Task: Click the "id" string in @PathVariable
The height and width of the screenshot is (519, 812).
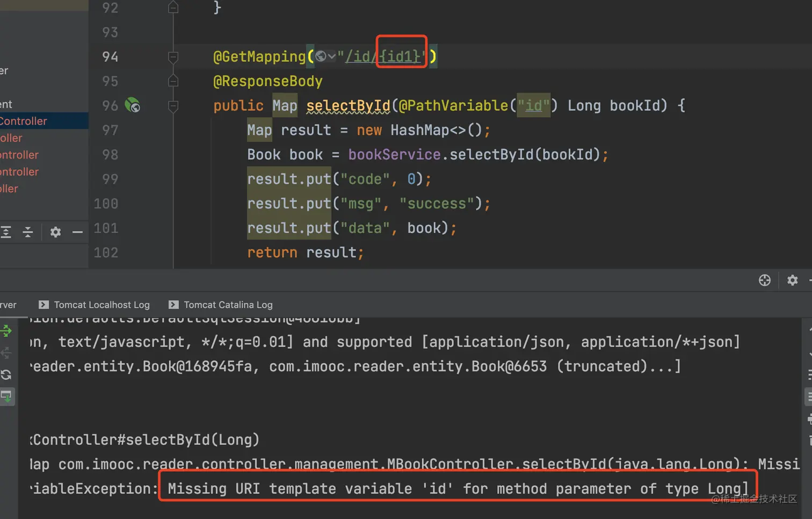Action: 533,105
